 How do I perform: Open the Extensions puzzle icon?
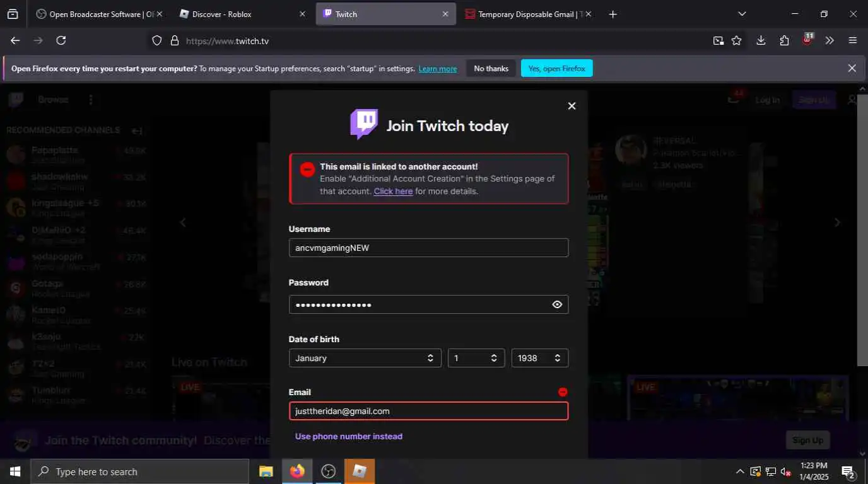click(784, 40)
